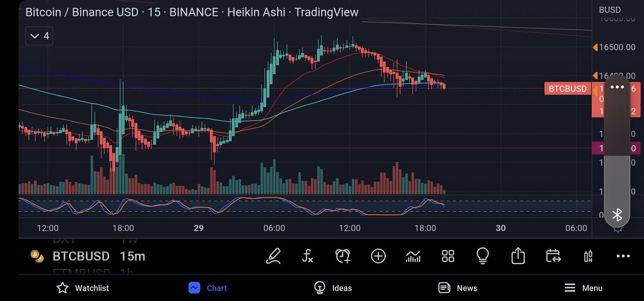Open the chart settings candle-adjust icon
The image size is (644, 301).
coord(588,256)
